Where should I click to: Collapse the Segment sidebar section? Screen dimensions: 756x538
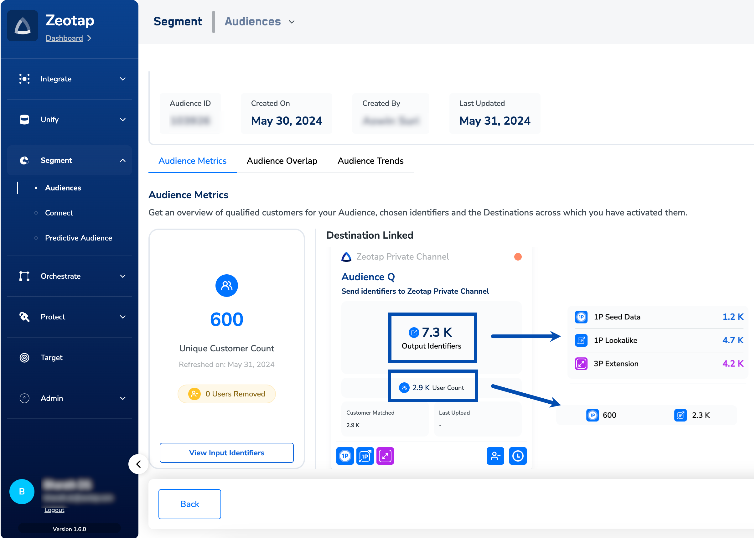tap(122, 160)
